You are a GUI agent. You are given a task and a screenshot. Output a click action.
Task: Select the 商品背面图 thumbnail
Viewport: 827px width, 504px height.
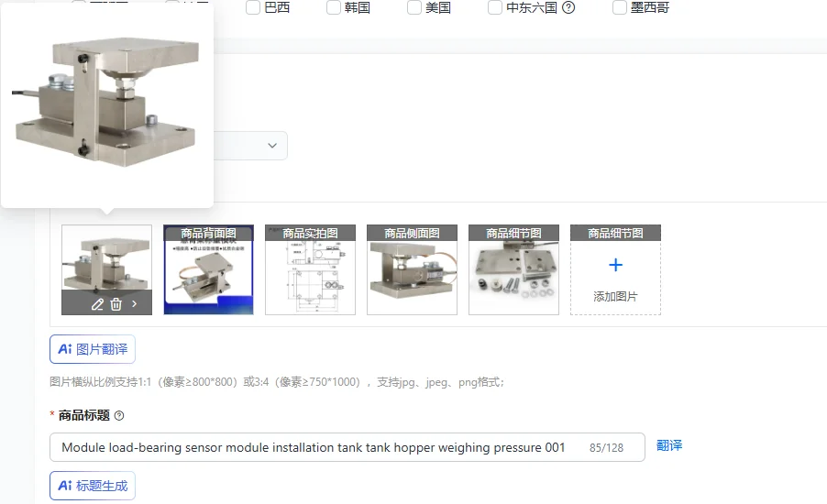208,270
